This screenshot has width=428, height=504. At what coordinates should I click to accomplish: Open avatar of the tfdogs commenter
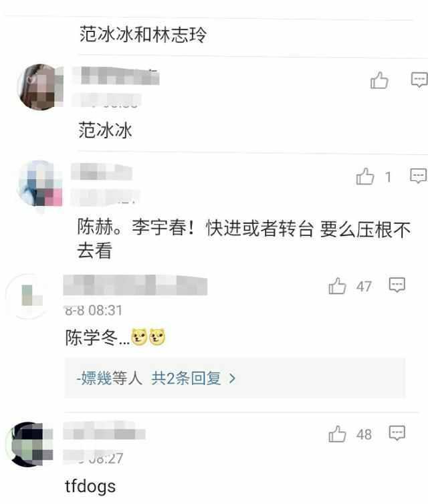(x=29, y=445)
